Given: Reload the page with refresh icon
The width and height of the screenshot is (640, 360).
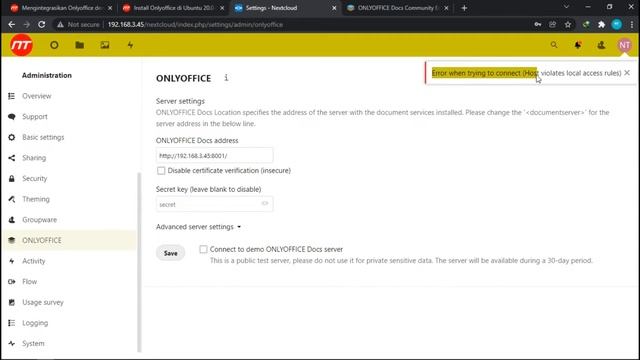Looking at the screenshot, I should point(42,24).
